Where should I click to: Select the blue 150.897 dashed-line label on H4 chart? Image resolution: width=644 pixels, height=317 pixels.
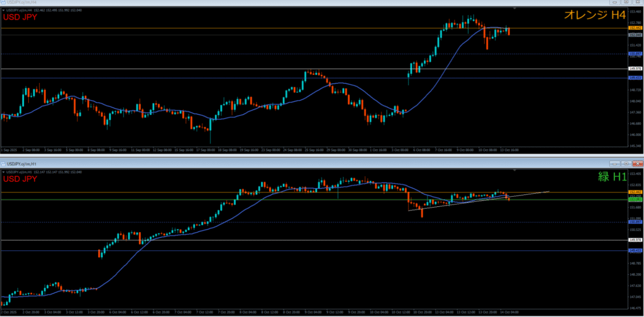coord(635,54)
